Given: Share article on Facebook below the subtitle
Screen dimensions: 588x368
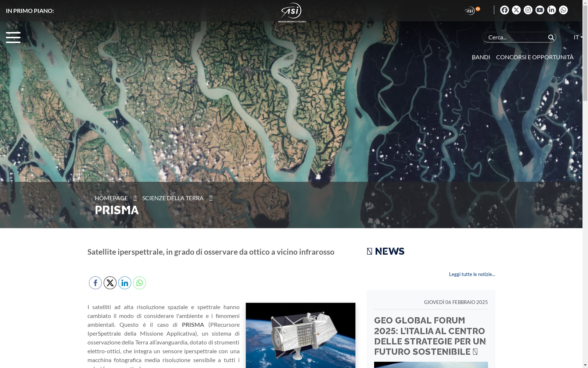Looking at the screenshot, I should point(95,283).
